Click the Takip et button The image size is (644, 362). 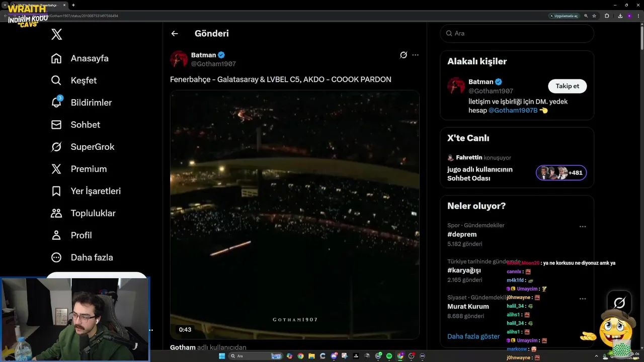coord(567,86)
